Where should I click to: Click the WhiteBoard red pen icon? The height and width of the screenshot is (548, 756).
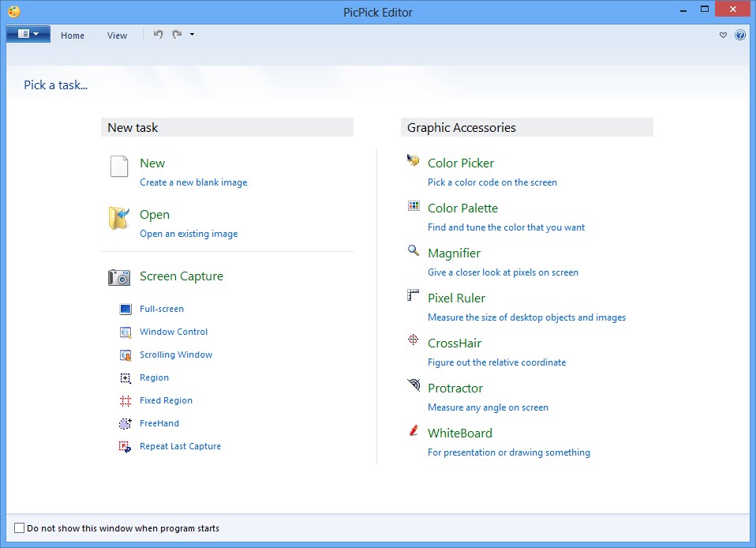click(414, 430)
